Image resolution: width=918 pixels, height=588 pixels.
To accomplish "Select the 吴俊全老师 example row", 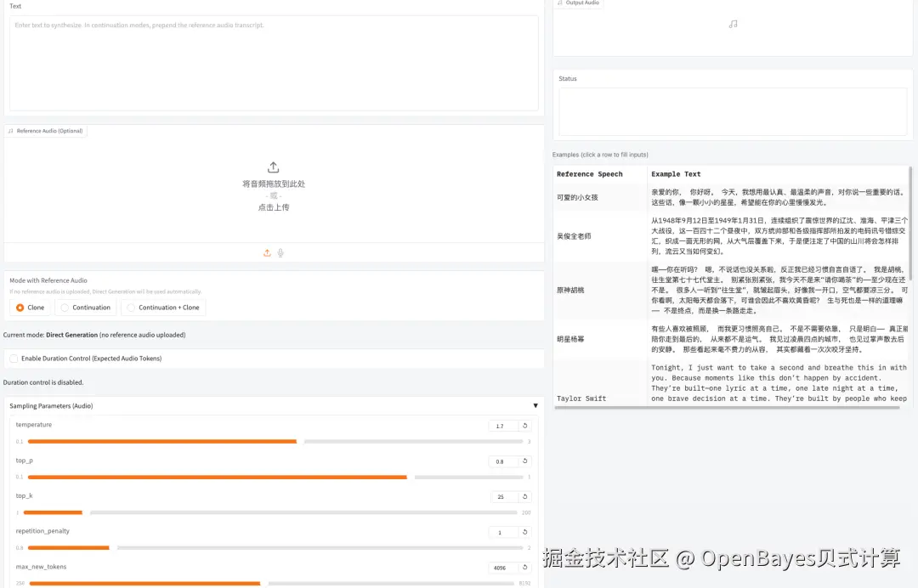I will (x=731, y=235).
